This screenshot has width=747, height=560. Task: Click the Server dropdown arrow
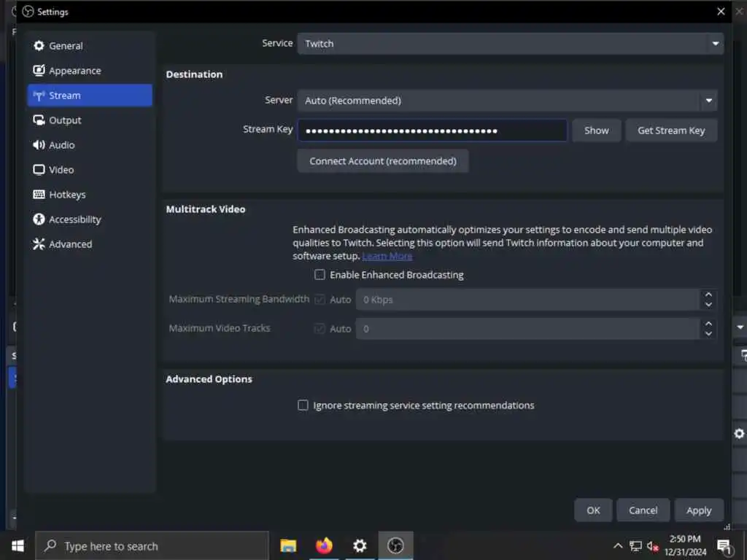(708, 101)
